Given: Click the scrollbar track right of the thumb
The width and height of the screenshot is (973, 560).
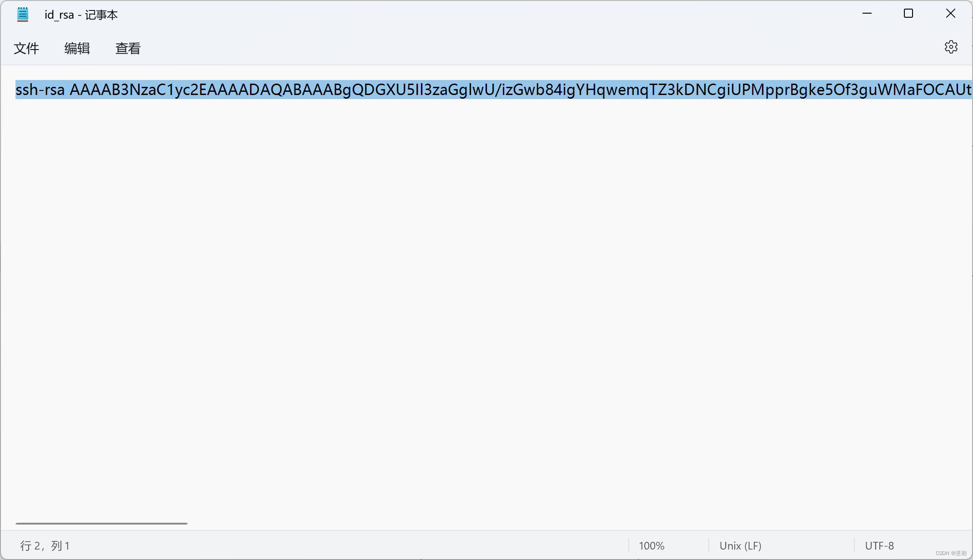Looking at the screenshot, I should pyautogui.click(x=546, y=523).
